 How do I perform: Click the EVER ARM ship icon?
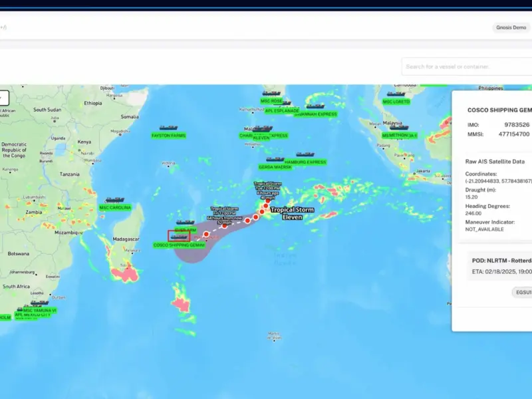coord(186,223)
